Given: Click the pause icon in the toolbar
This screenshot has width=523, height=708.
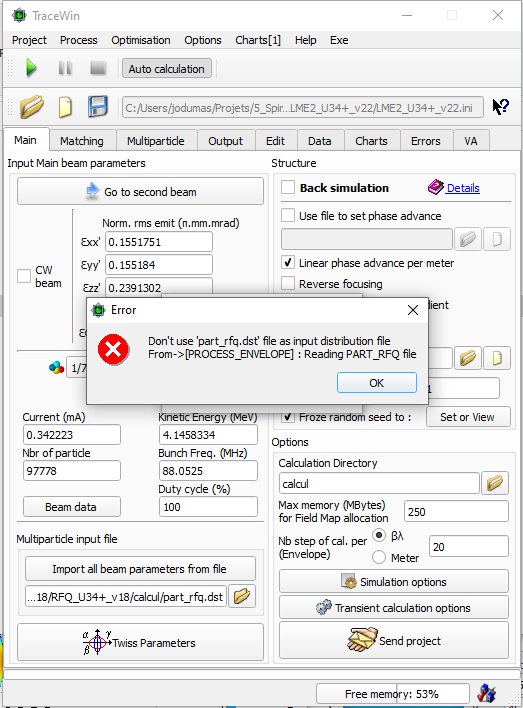Looking at the screenshot, I should (65, 68).
